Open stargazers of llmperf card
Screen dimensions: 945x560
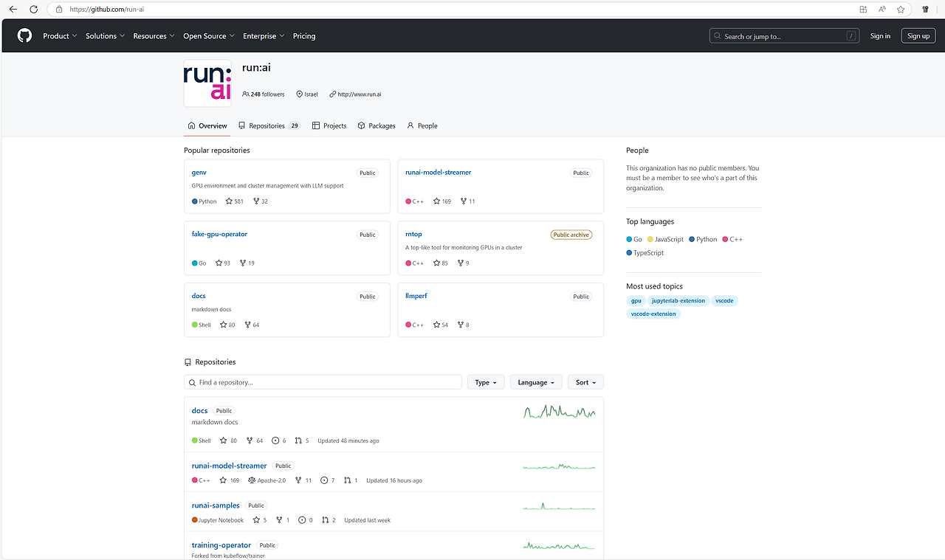(x=441, y=325)
